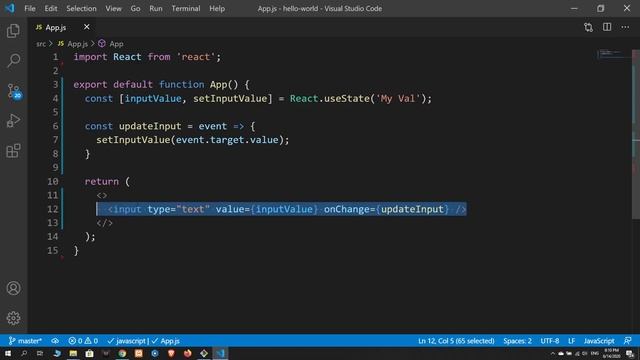This screenshot has width=640, height=360.
Task: Open Windows Task View
Action: point(40,353)
